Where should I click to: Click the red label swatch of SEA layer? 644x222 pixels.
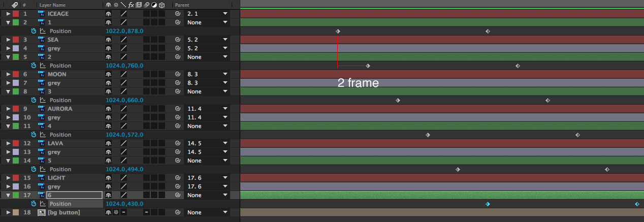(16, 40)
